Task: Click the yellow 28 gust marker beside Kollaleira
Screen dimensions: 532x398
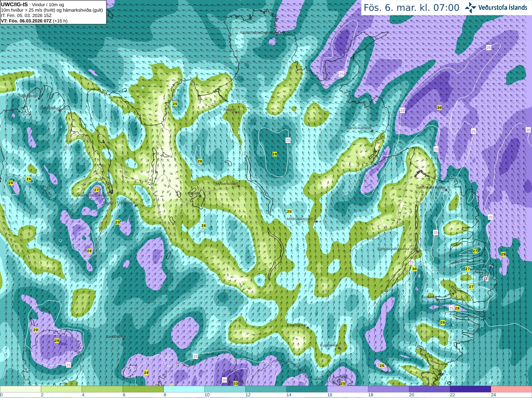Action: point(457,308)
